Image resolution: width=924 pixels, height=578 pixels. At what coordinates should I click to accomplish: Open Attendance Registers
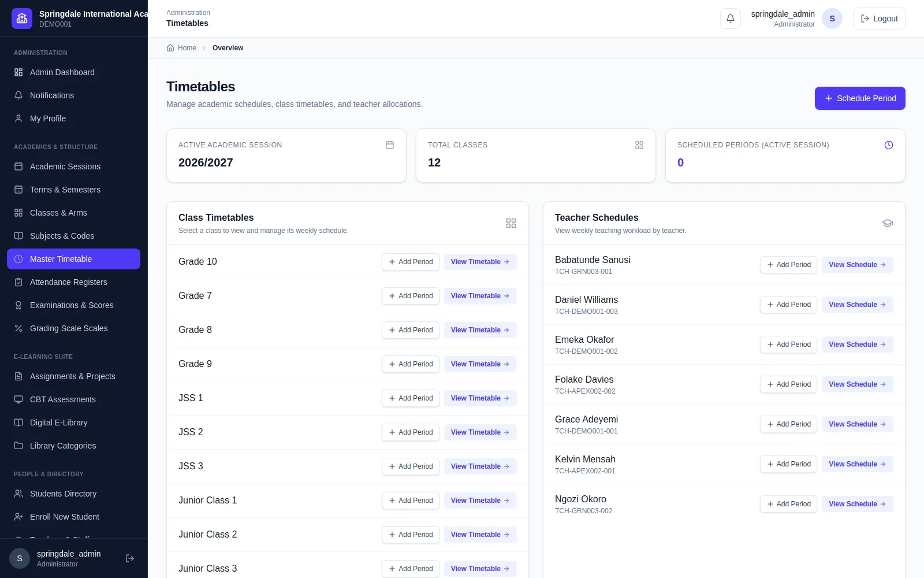(x=73, y=282)
